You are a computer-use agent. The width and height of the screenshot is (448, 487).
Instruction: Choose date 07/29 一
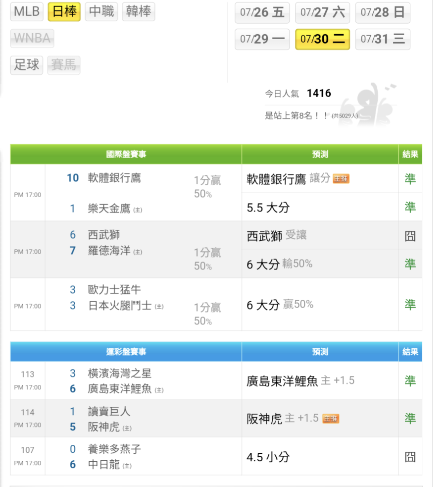262,39
